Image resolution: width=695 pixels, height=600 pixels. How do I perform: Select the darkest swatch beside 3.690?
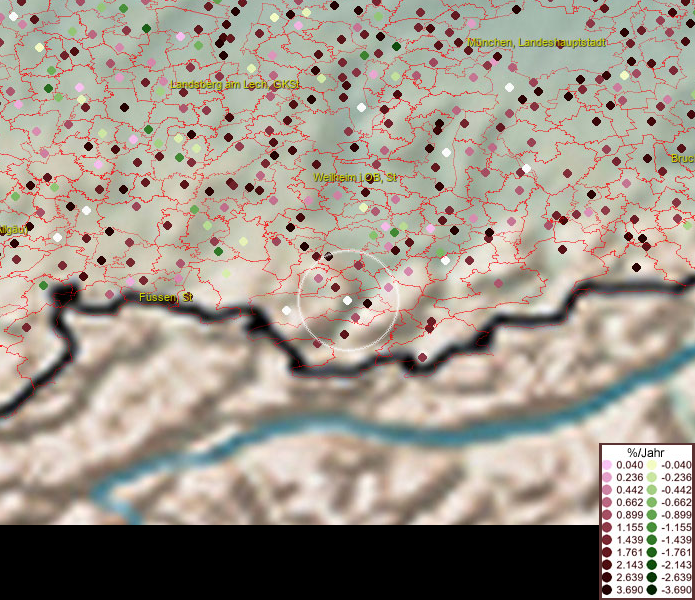[x=607, y=590]
